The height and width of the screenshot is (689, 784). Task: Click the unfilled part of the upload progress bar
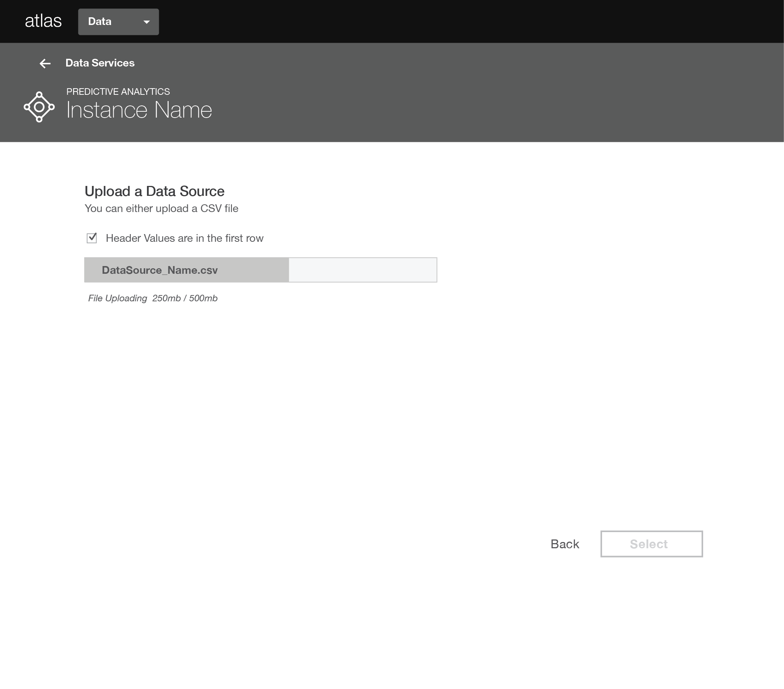[362, 270]
